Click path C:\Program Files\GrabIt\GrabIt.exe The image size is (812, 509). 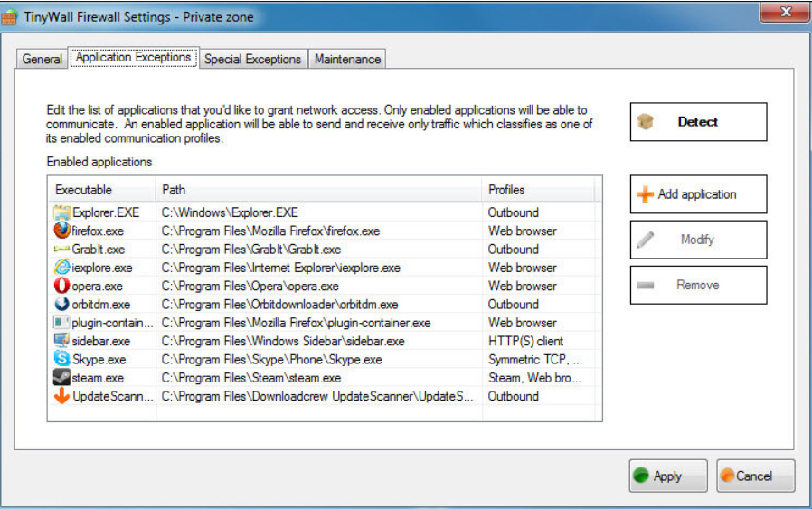coord(251,250)
